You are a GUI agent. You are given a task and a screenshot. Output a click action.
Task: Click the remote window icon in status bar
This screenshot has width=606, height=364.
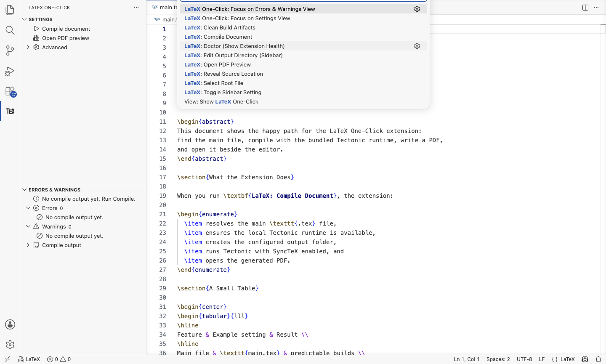tap(8, 359)
